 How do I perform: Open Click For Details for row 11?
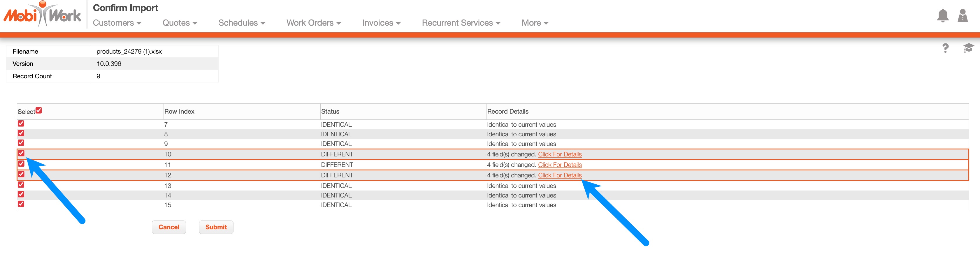click(559, 165)
